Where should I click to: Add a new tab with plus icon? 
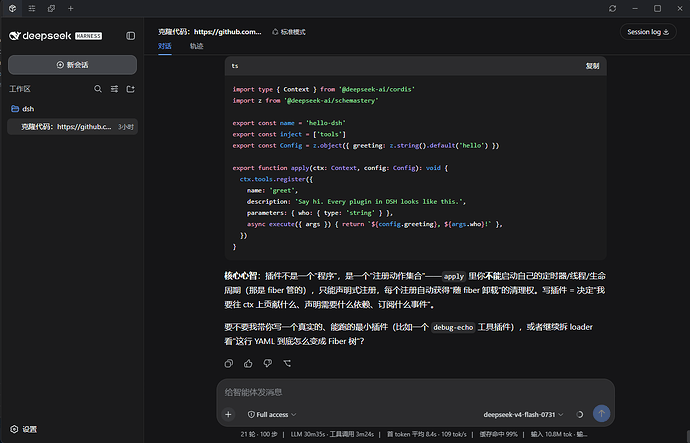70,8
